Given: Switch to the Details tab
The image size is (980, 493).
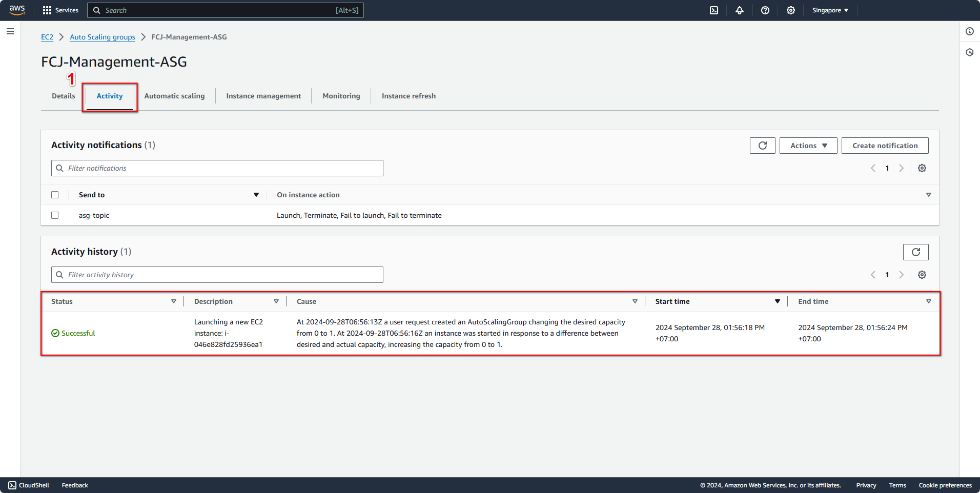Looking at the screenshot, I should [64, 96].
